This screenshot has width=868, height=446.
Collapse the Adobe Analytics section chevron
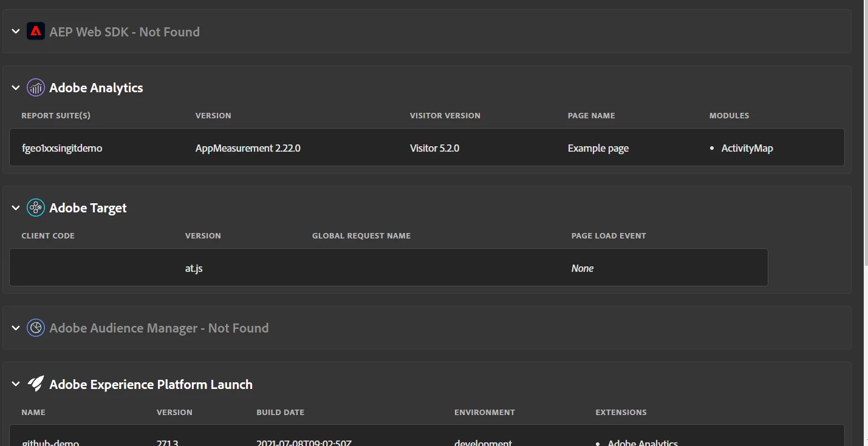[x=16, y=87]
